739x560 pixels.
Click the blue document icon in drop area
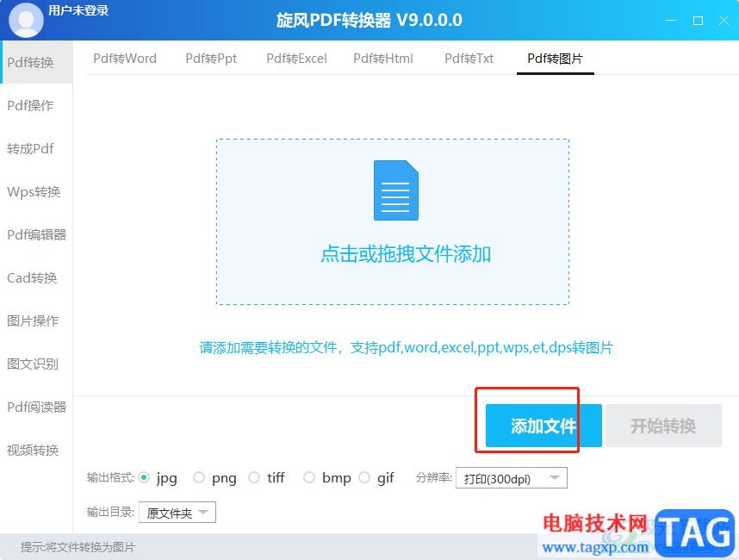click(x=396, y=190)
